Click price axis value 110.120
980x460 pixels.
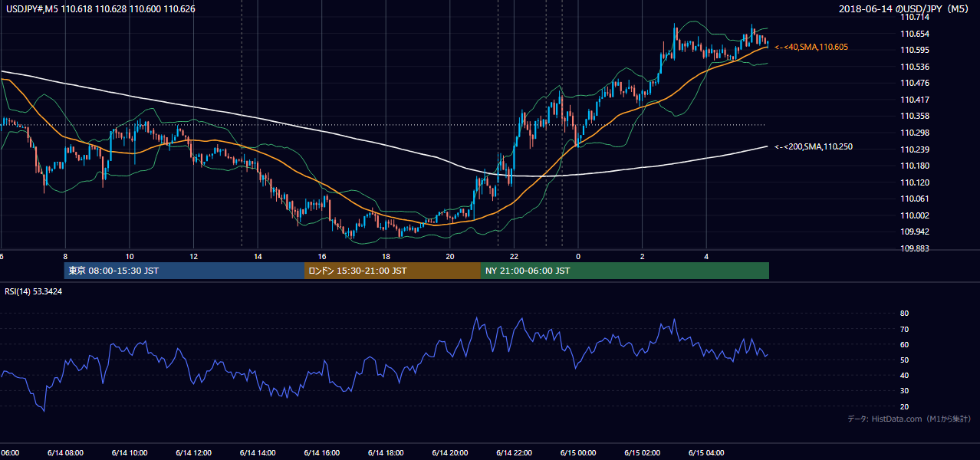click(x=915, y=182)
